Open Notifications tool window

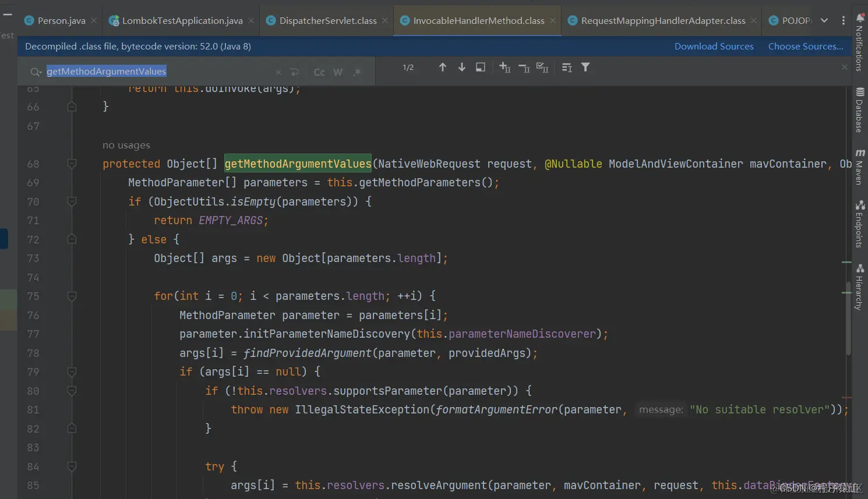860,43
